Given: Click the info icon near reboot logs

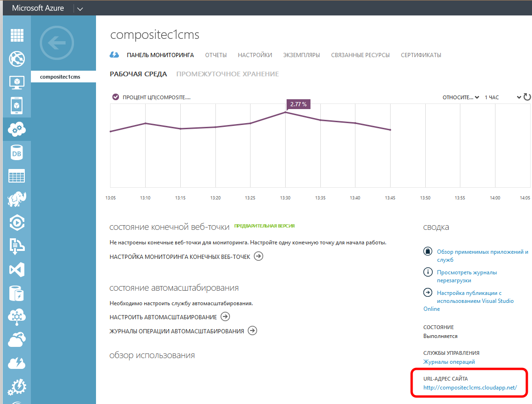Looking at the screenshot, I should 428,272.
